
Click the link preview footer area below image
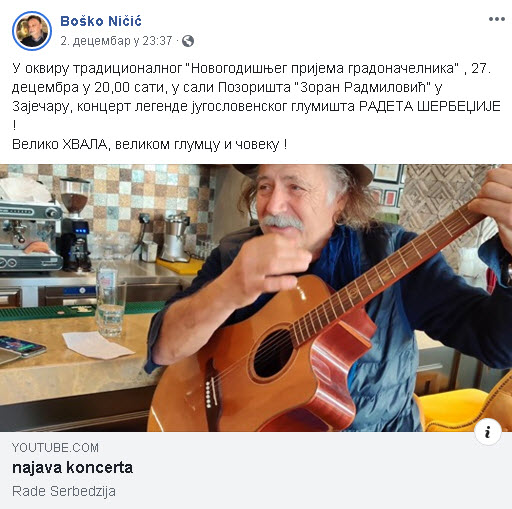coord(256,470)
